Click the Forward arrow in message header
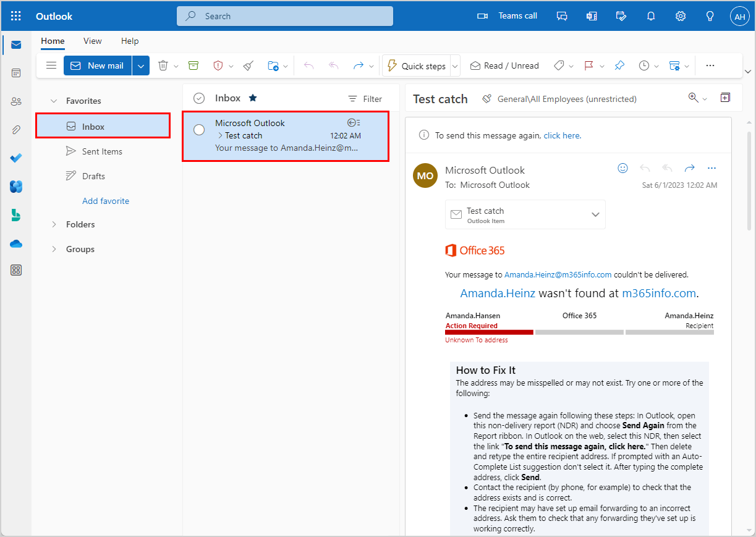The width and height of the screenshot is (756, 537). click(x=690, y=168)
